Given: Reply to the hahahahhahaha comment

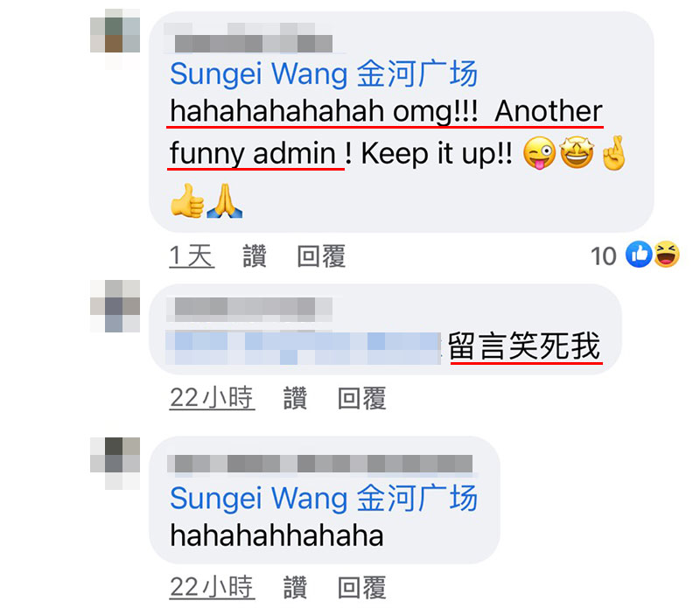Looking at the screenshot, I should pos(362,587).
